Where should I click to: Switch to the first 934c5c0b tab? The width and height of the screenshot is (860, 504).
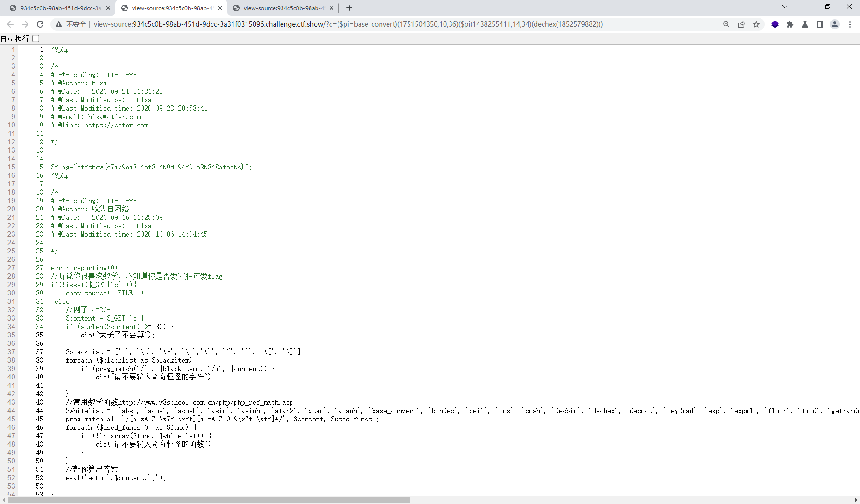(60, 8)
